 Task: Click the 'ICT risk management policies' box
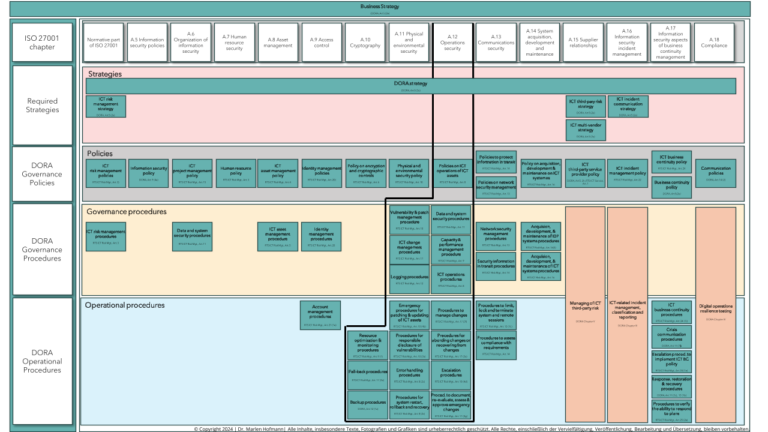pos(106,173)
